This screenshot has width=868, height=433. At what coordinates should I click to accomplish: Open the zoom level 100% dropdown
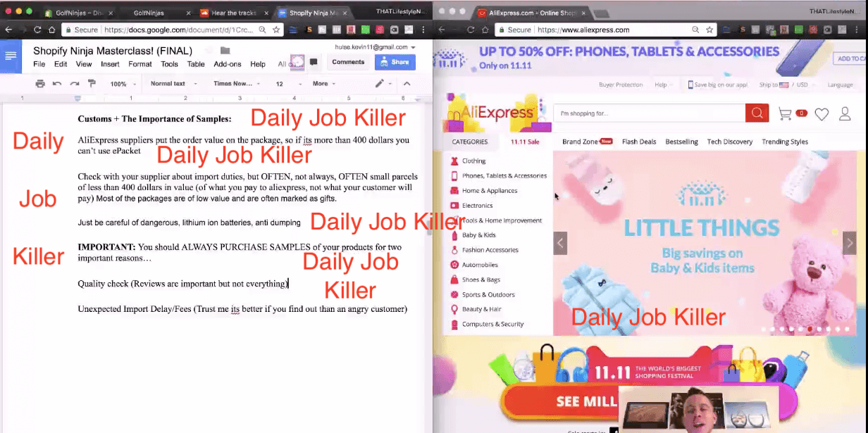click(122, 84)
